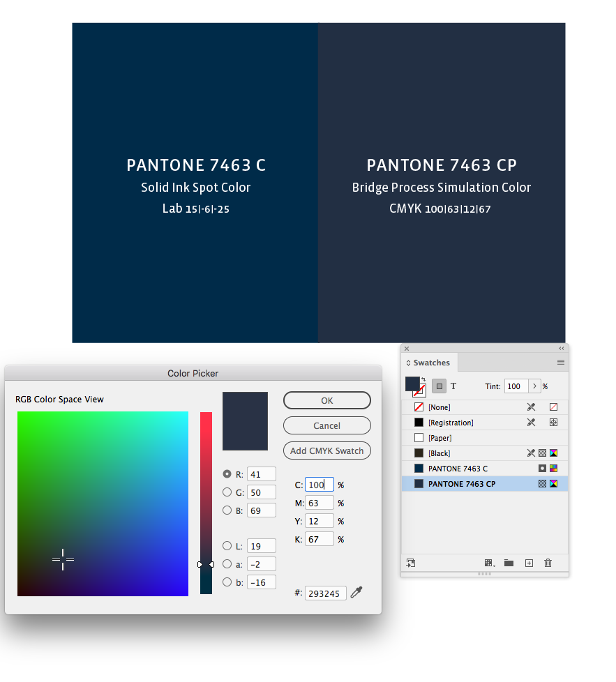Open a New Color Group with the folder icon
The image size is (616, 682).
coord(509,562)
